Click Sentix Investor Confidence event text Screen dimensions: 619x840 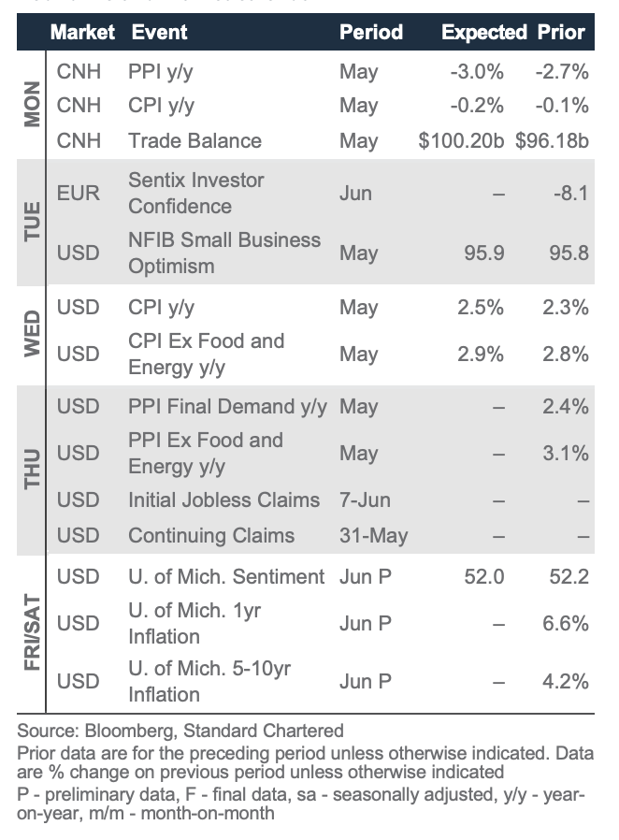tap(196, 194)
